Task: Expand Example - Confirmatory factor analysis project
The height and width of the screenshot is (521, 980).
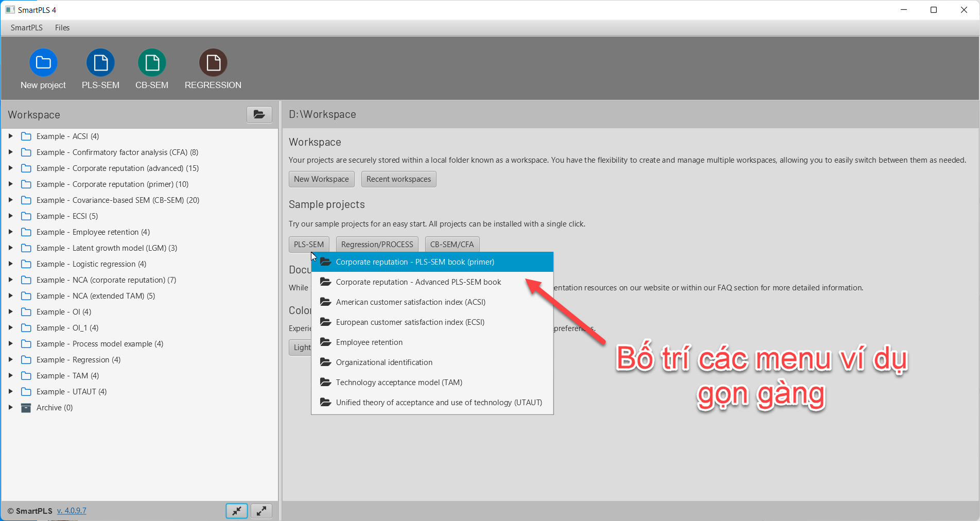Action: pos(10,152)
